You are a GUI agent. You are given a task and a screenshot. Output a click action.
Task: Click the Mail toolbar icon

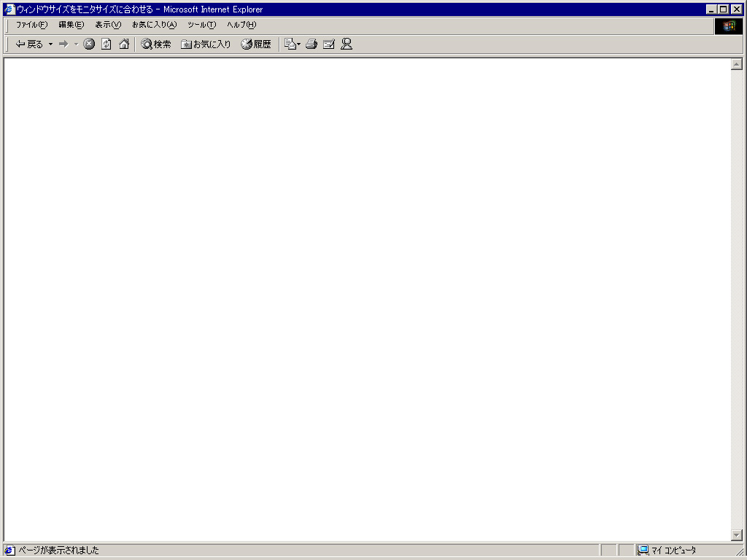click(290, 44)
